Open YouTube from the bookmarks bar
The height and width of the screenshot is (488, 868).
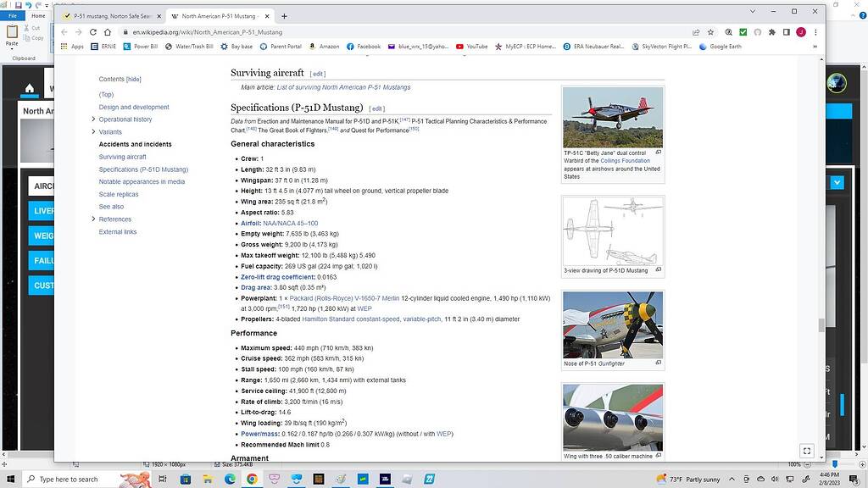tap(471, 47)
